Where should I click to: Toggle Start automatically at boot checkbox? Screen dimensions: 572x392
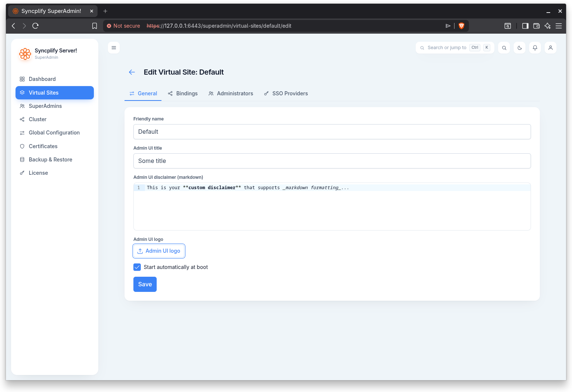pyautogui.click(x=137, y=267)
